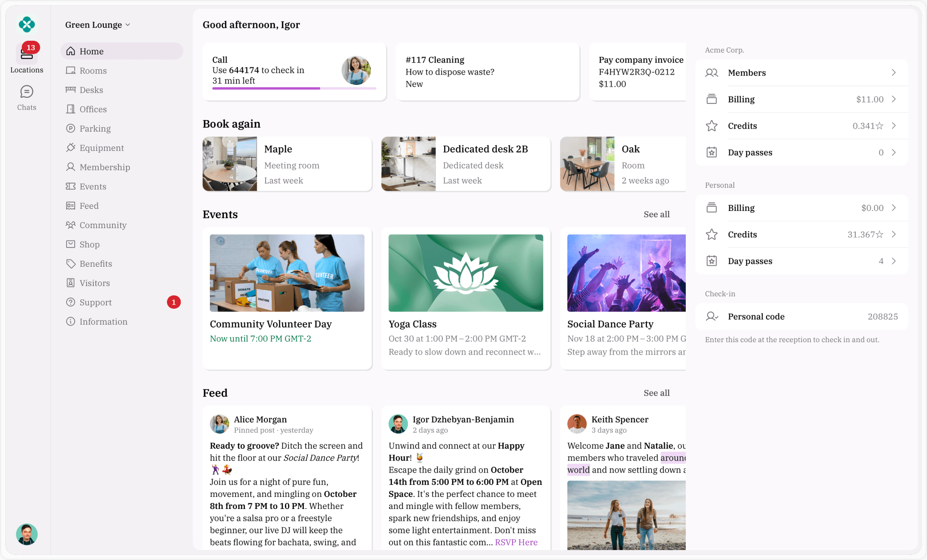Screen dimensions: 927x560
Task: Select the Membership person icon
Action: 70,167
